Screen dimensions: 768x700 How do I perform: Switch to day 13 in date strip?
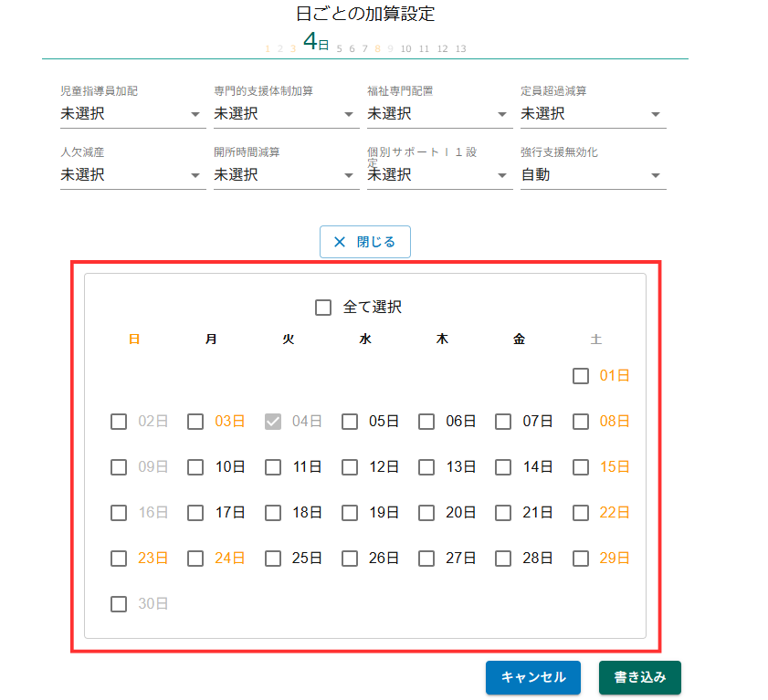460,48
